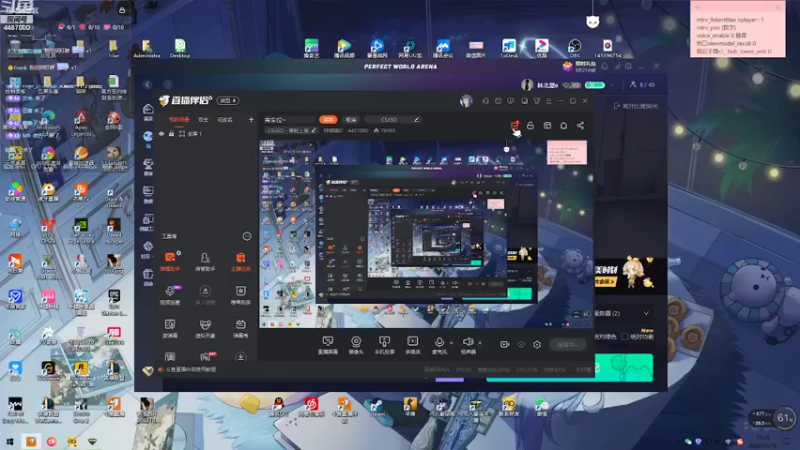This screenshot has height=450, width=800.
Task: Open the trophy icon in left sidebar
Action: click(x=148, y=166)
